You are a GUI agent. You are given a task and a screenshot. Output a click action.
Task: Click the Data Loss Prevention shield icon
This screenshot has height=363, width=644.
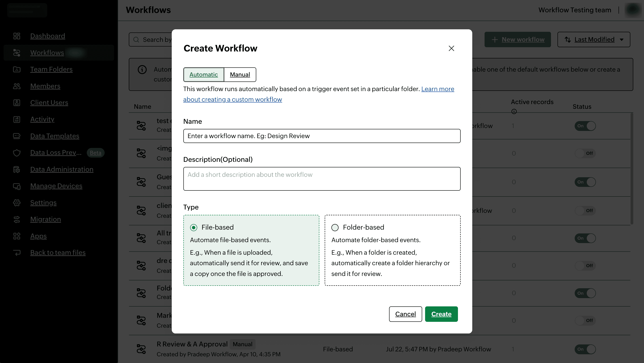point(17,153)
